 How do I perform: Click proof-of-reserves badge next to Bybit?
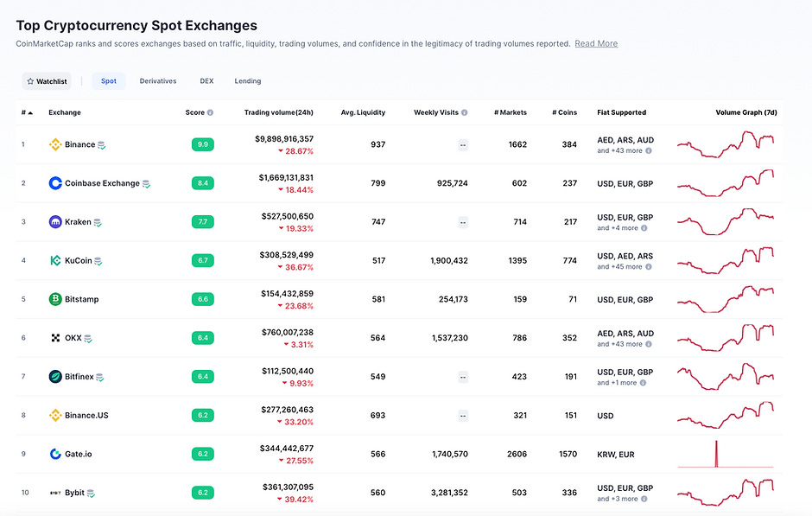click(x=91, y=494)
